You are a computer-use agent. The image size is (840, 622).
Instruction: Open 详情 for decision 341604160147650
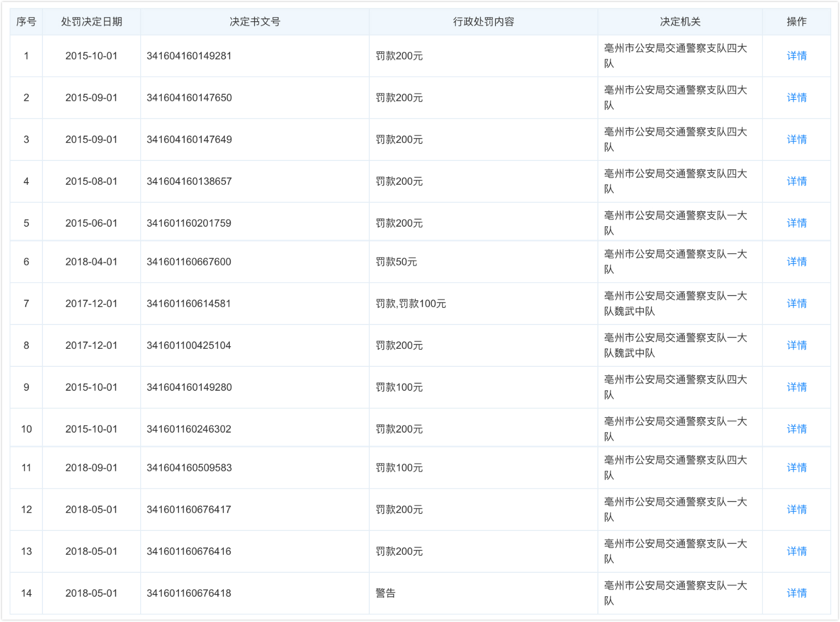tap(796, 98)
